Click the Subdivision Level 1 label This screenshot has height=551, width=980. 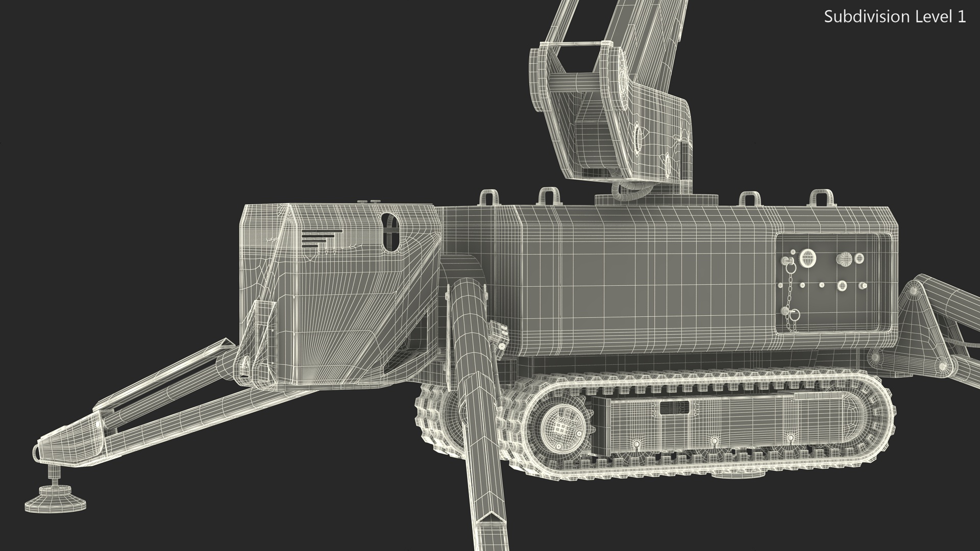895,17
